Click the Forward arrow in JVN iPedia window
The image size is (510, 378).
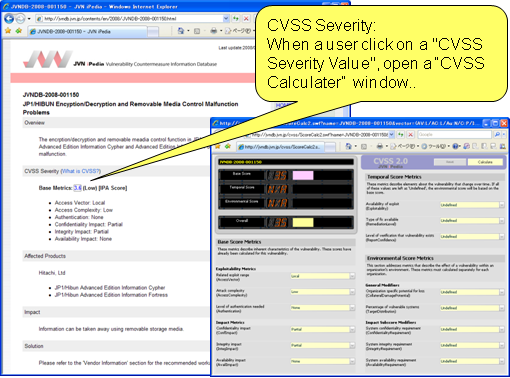[21, 19]
